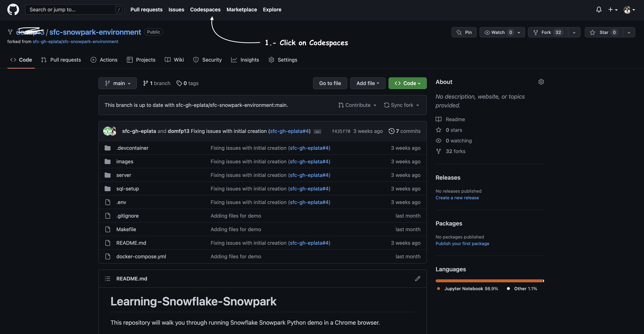The width and height of the screenshot is (644, 334).
Task: Open README table of contents icon
Action: click(x=108, y=278)
